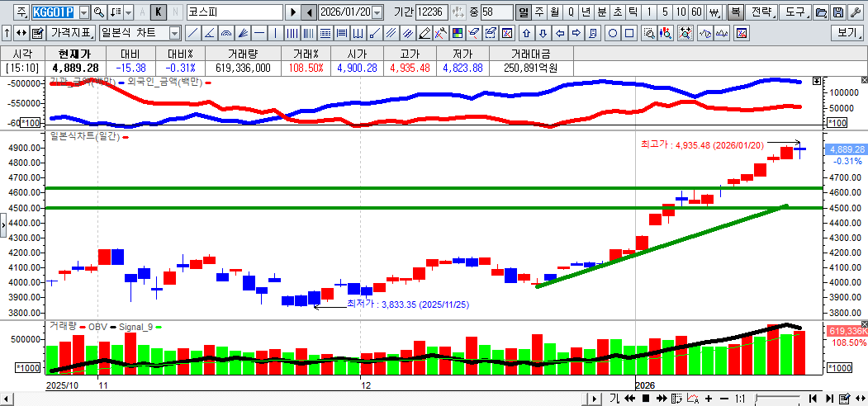
Task: Click the open folder icon in top toolbar
Action: [x=821, y=12]
